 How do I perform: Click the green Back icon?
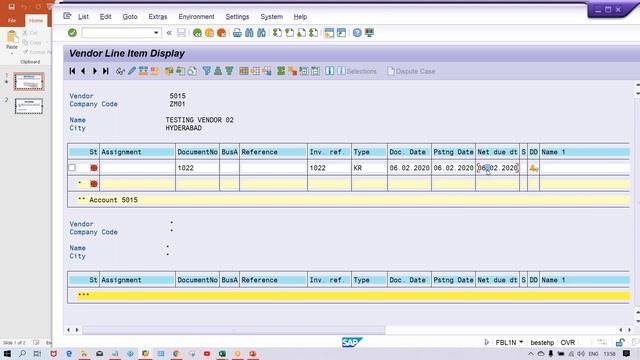[x=198, y=33]
